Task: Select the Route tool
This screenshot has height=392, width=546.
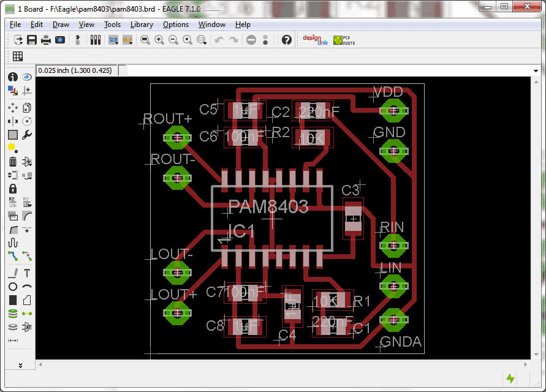Action: pyautogui.click(x=12, y=256)
